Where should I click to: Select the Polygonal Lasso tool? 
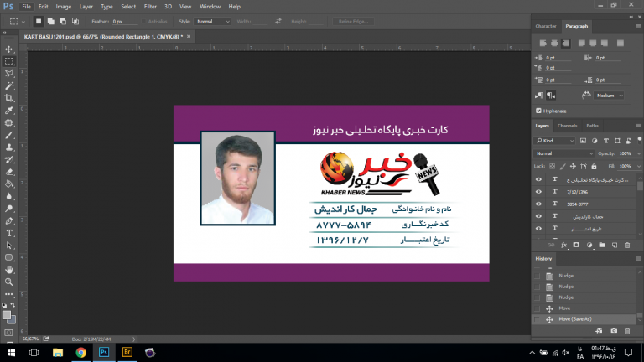8,74
